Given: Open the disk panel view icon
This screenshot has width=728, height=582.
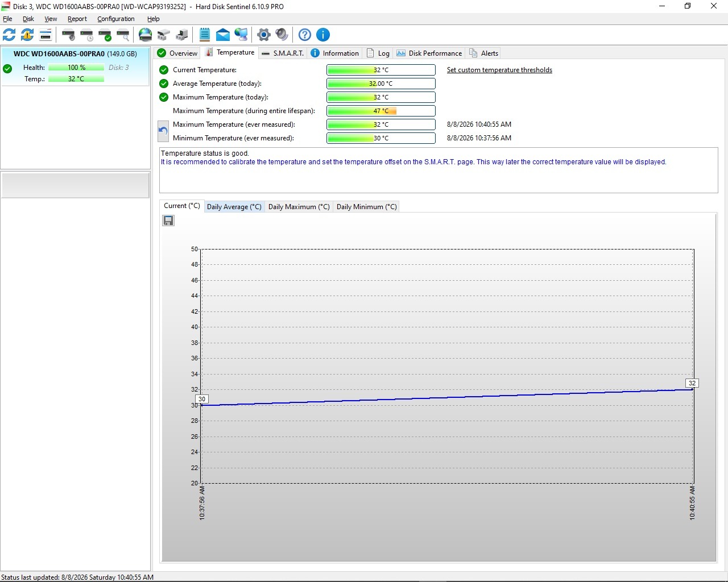Looking at the screenshot, I should pos(45,35).
